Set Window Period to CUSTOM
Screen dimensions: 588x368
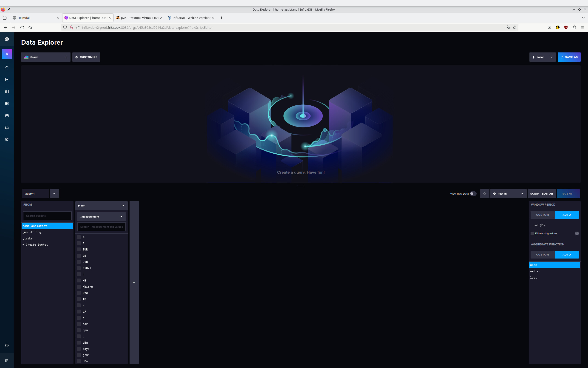coord(542,215)
